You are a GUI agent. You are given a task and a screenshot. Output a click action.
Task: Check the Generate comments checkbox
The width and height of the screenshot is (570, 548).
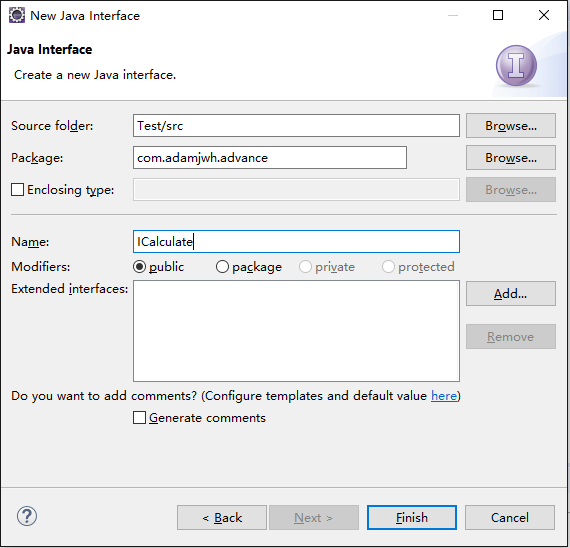139,418
